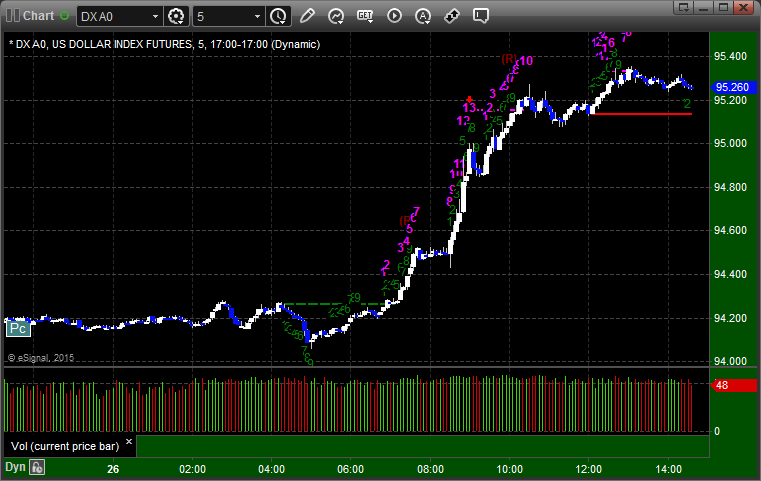
Task: Toggle the Dyn lock icon
Action: 37,467
